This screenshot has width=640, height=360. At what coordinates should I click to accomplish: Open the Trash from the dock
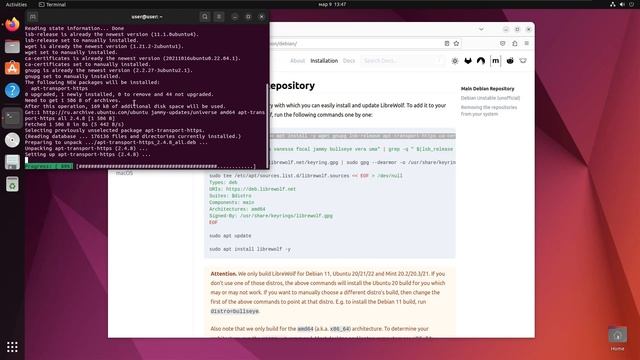point(12,184)
